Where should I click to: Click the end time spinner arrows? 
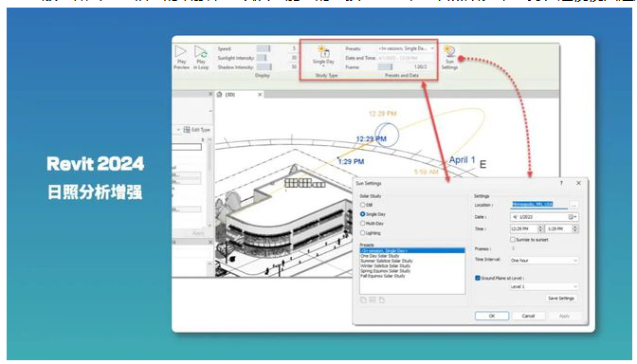tap(574, 228)
